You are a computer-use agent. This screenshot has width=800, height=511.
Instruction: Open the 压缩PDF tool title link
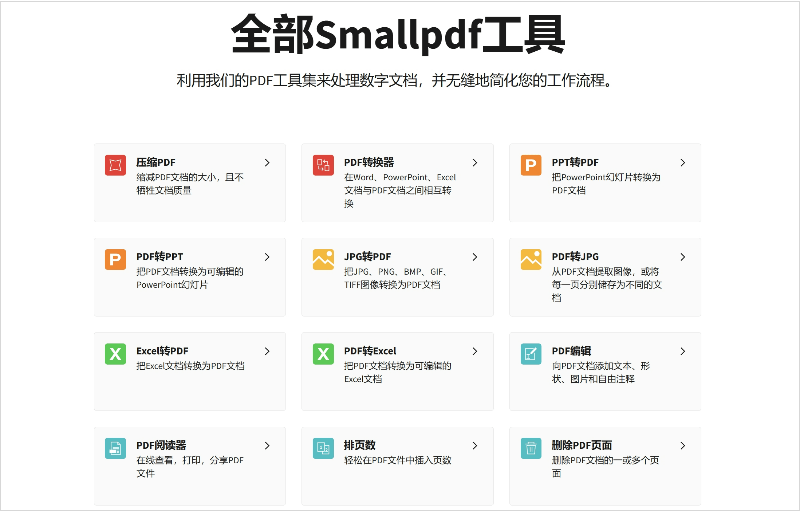coord(156,163)
